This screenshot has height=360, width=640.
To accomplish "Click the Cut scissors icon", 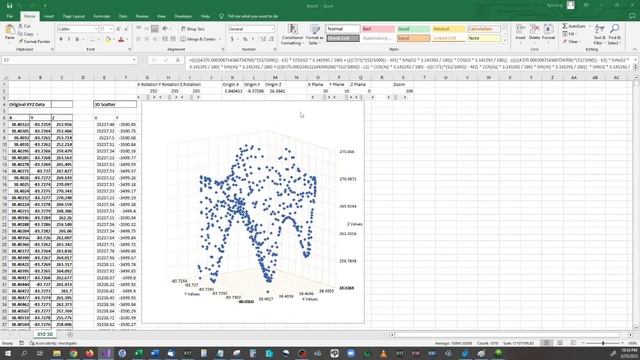I will click(x=20, y=26).
